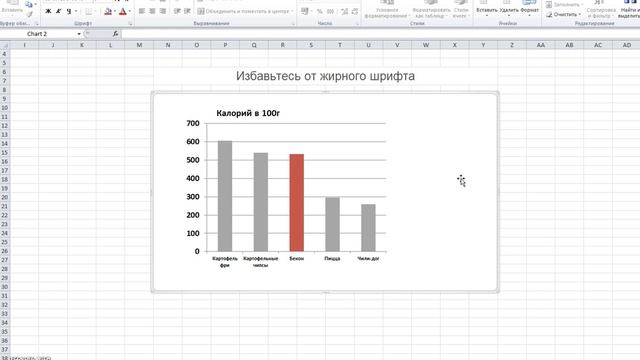Screen dimensions: 640x360
Task: Open Format as Table dropdown
Action: point(431,9)
